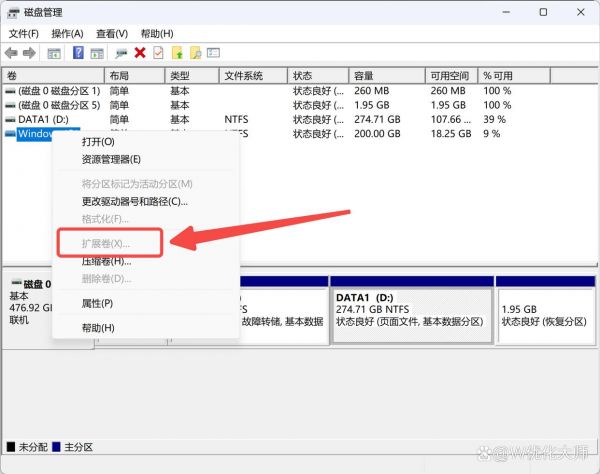600x474 pixels.
Task: Click the Back arrow in toolbar
Action: coord(11,53)
